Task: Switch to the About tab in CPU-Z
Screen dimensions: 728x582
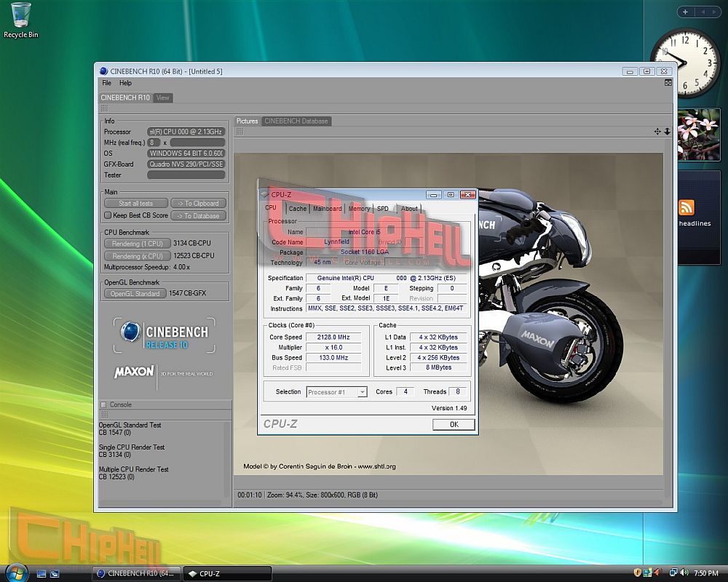Action: [409, 209]
